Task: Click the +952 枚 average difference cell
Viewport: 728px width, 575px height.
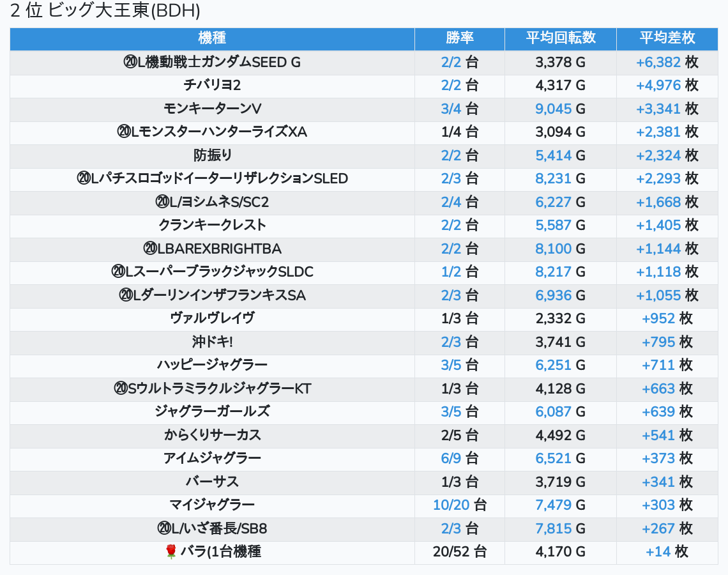Action: coord(667,319)
